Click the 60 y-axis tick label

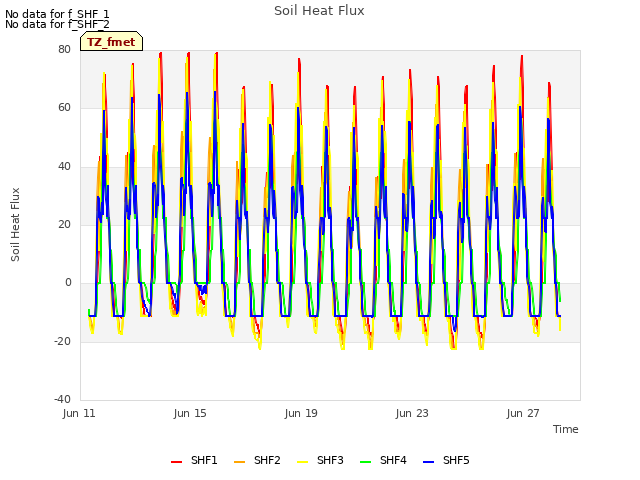64,107
